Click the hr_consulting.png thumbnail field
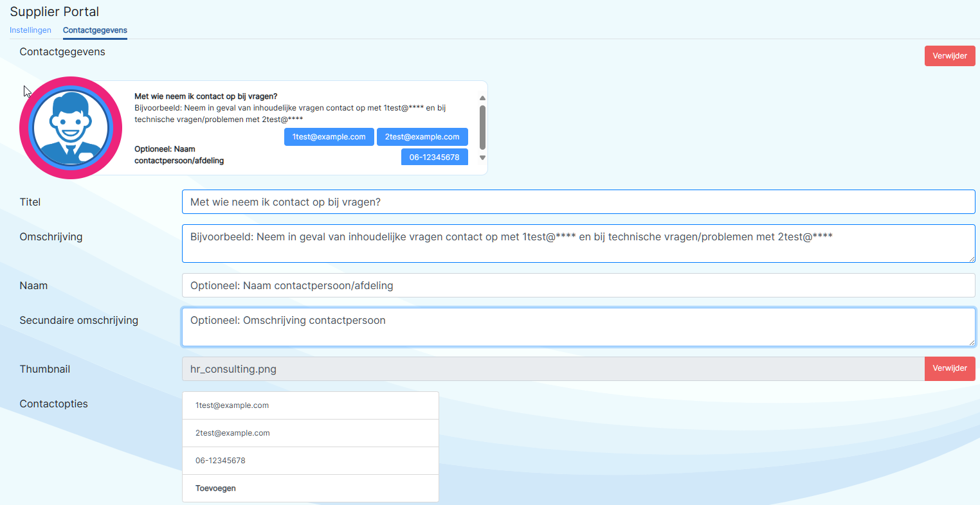Viewport: 980px width, 505px height. [552, 369]
